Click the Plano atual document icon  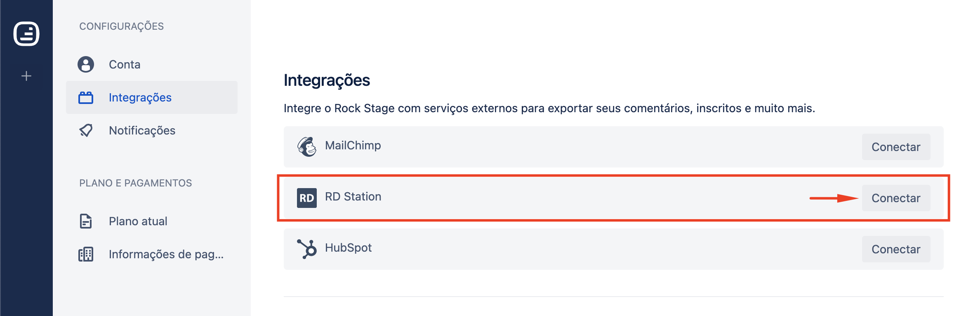coord(86,221)
